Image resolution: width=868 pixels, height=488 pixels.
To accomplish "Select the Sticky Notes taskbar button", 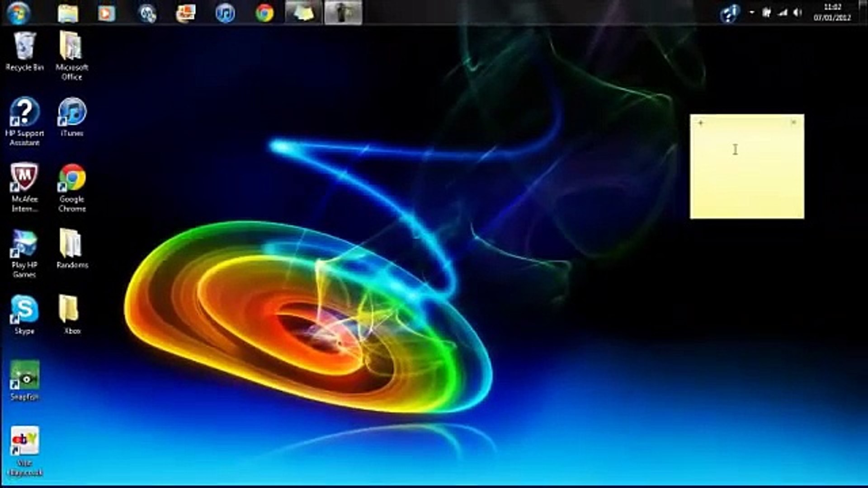I will point(303,13).
